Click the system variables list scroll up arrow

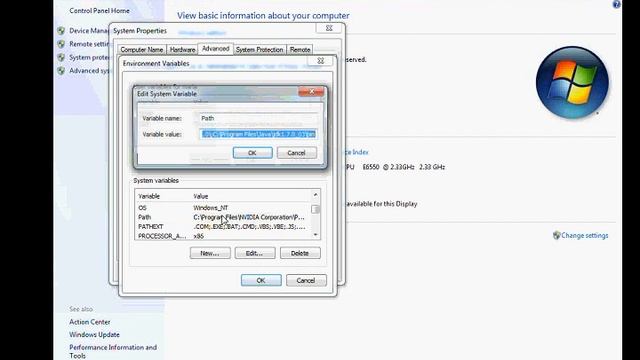coord(315,195)
